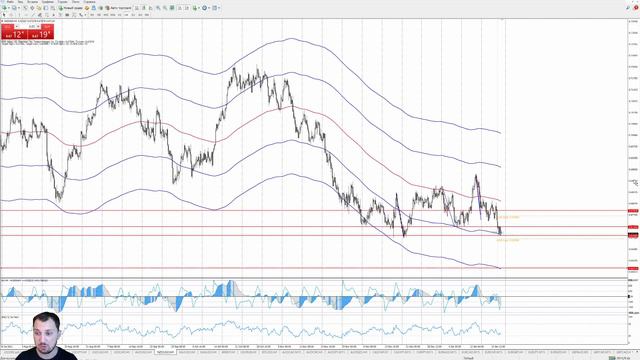Switch timeframe to D1
Viewport: 640px width, 360px height.
pos(133,15)
